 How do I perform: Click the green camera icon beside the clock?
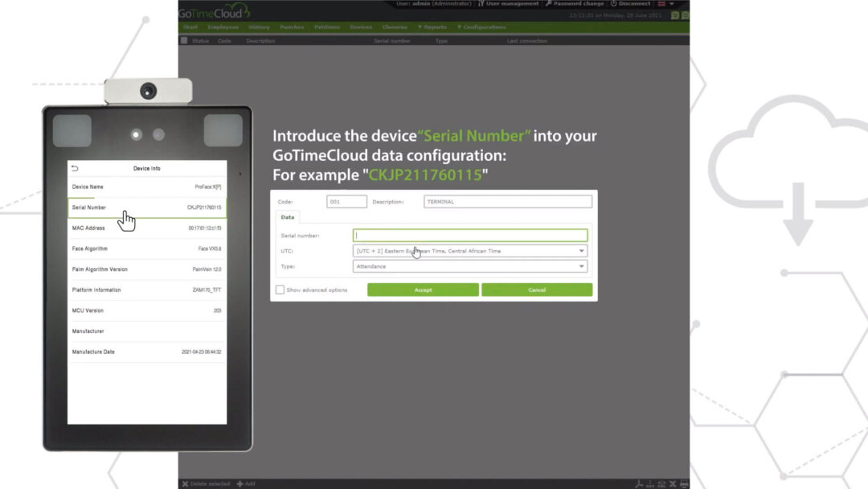click(674, 14)
